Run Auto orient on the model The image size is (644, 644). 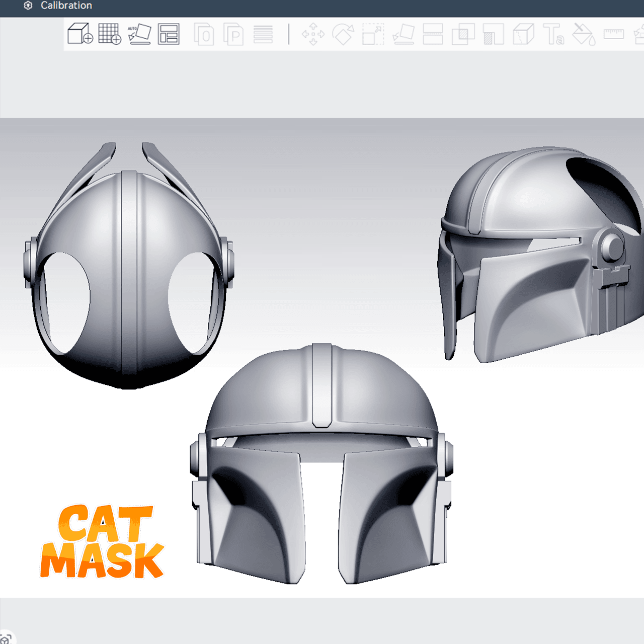click(x=139, y=34)
